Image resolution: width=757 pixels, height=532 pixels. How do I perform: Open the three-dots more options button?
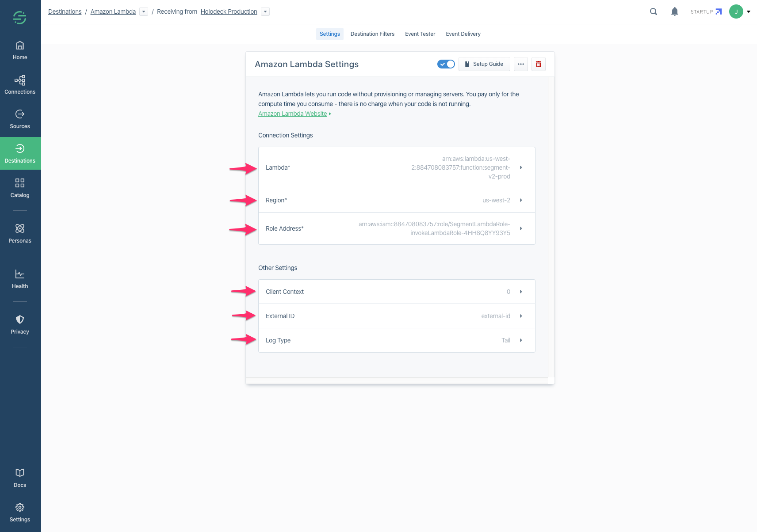(x=521, y=64)
